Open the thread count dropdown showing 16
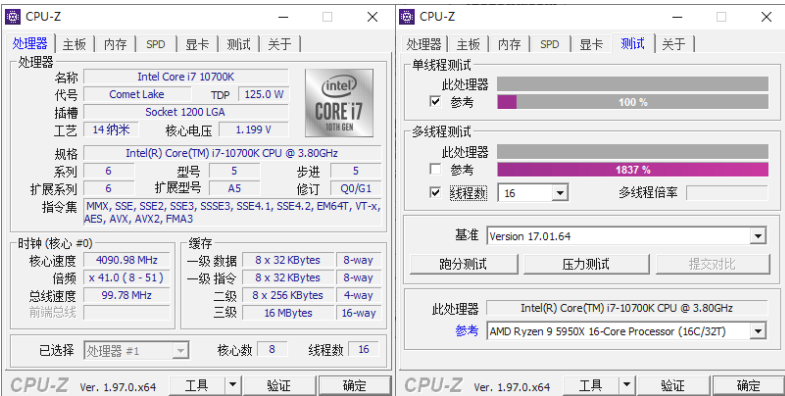 [560, 193]
